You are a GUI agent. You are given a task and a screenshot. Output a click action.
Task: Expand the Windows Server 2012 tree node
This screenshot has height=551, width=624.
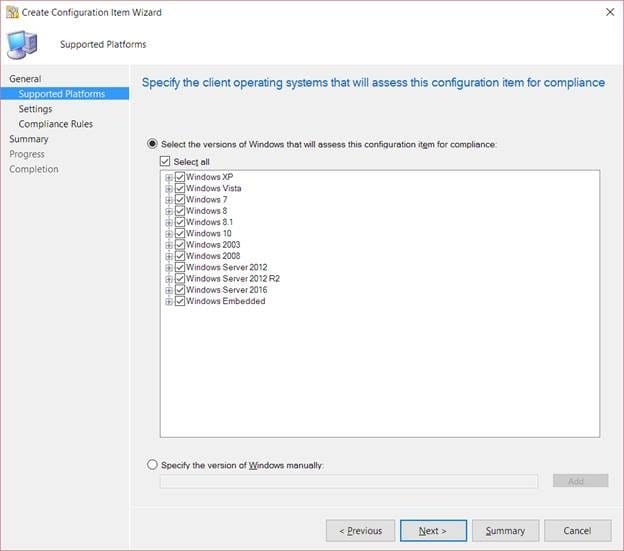coord(169,268)
